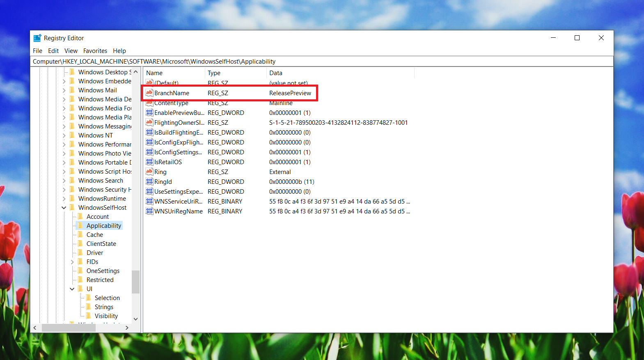Click the IsBuildFlightingE... DWORD icon
Image resolution: width=644 pixels, height=360 pixels.
pos(149,132)
